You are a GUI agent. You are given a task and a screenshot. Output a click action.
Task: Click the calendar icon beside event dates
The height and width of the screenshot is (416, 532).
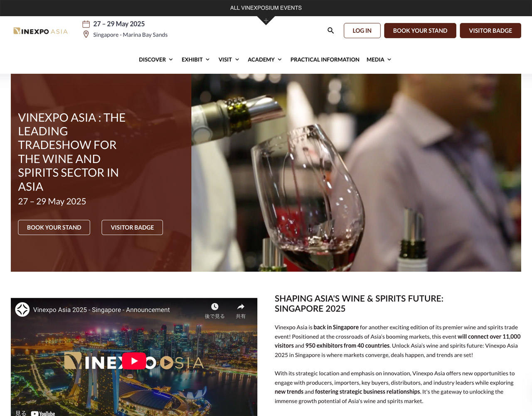[x=86, y=24]
